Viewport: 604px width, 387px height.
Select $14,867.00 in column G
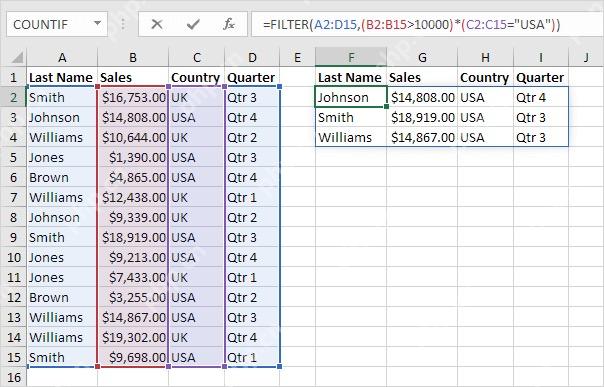tap(422, 137)
